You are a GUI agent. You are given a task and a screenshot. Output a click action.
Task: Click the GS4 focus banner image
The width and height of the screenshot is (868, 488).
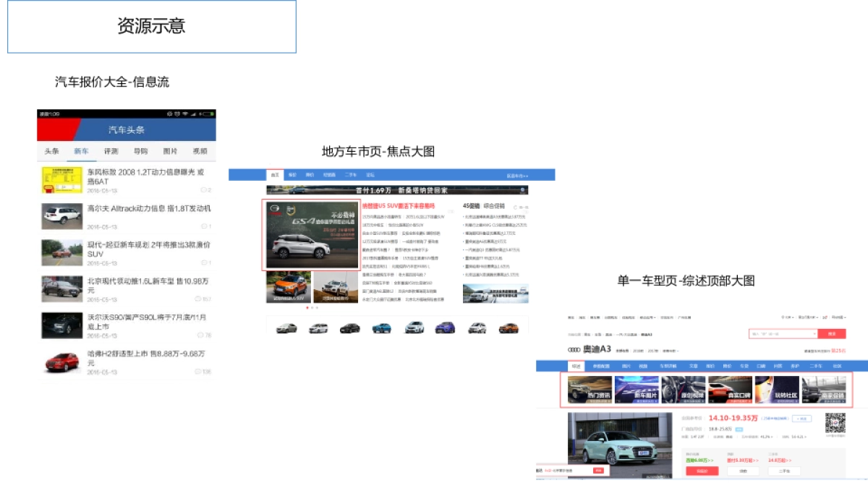310,236
